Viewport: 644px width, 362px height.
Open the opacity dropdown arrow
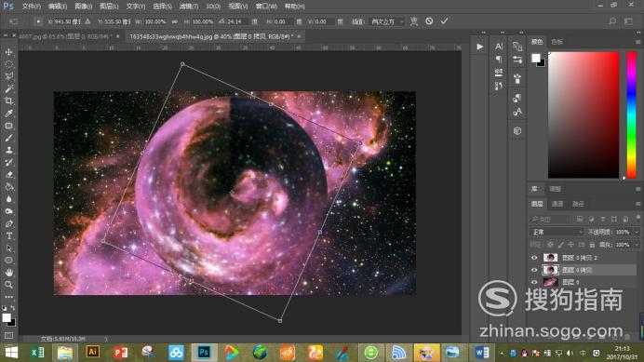(637, 232)
